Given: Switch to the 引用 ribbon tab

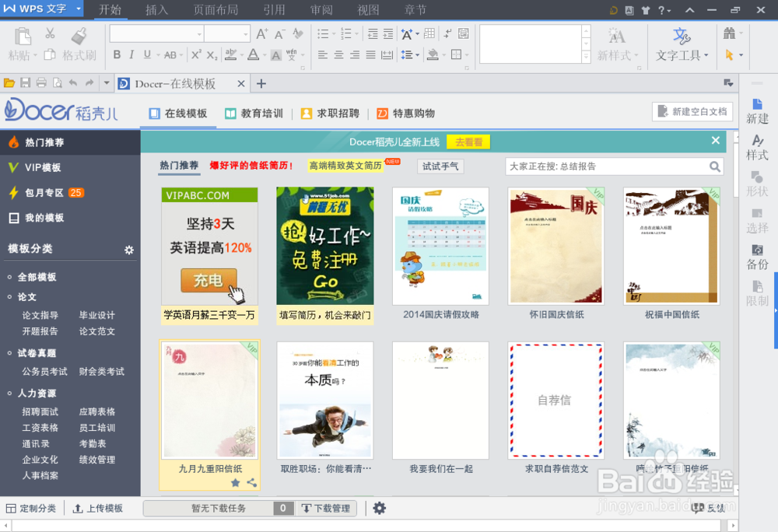Looking at the screenshot, I should click(275, 10).
